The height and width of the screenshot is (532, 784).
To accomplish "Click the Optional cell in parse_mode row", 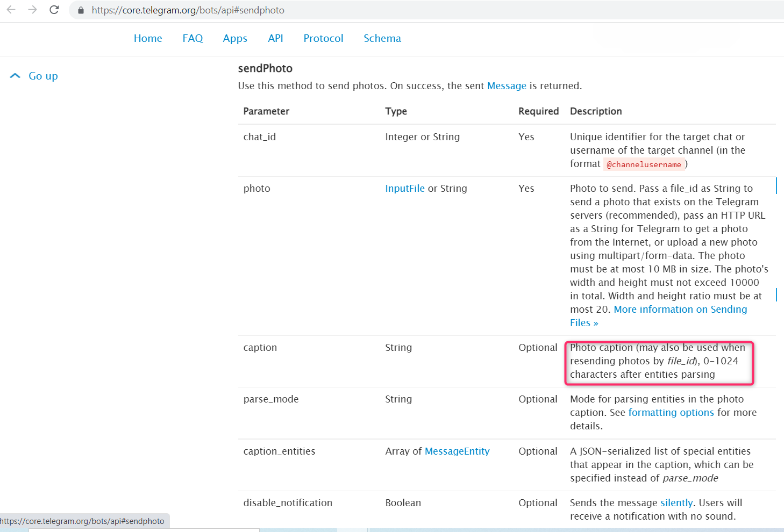I will (538, 399).
